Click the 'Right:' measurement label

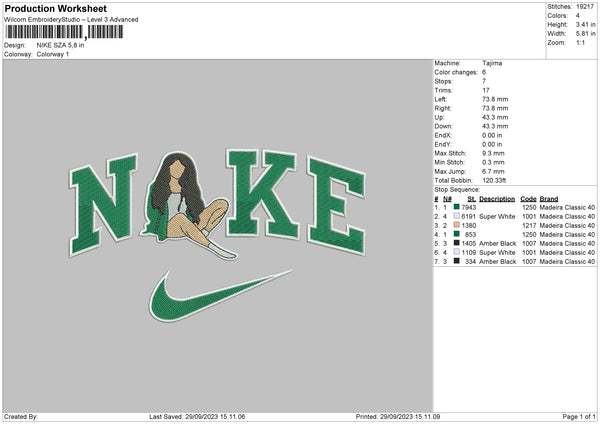coord(442,108)
